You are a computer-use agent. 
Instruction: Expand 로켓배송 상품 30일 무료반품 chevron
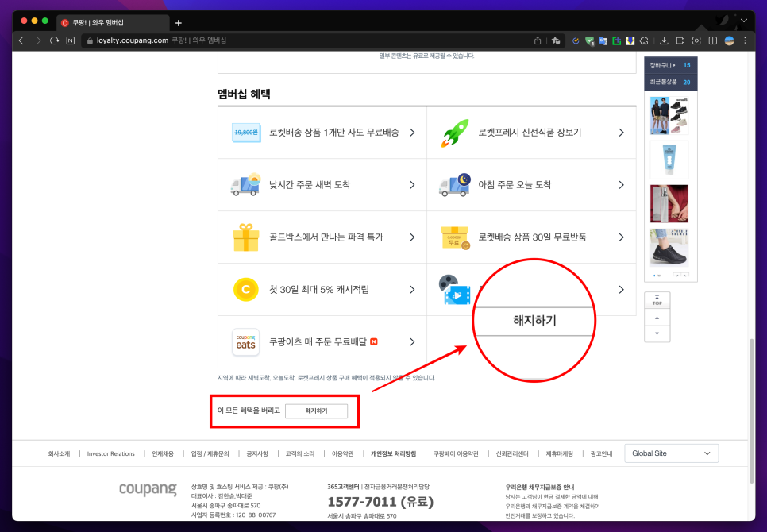621,237
